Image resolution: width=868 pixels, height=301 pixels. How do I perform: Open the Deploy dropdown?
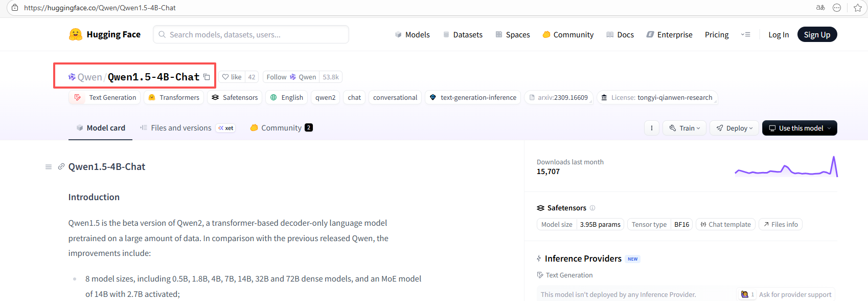tap(734, 128)
